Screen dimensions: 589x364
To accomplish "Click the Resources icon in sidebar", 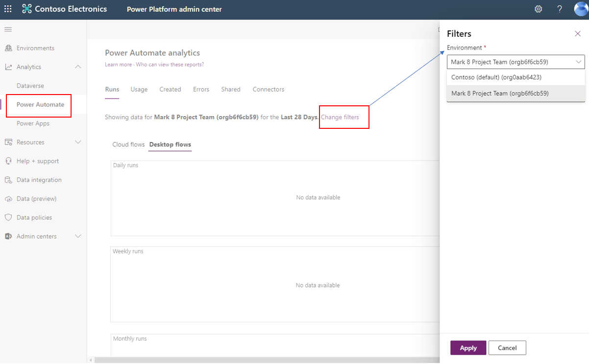I will pyautogui.click(x=8, y=142).
